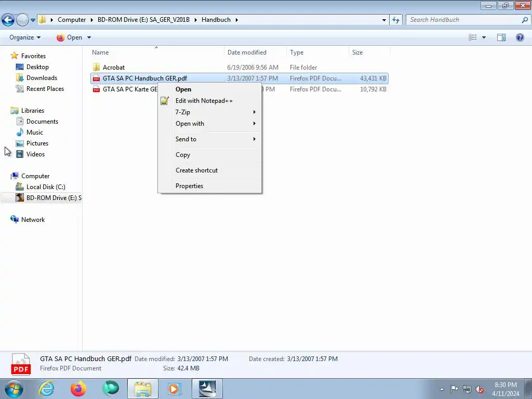Screen dimensions: 532x399
Task: Click the Windows Explorer taskbar icon
Action: point(143,389)
